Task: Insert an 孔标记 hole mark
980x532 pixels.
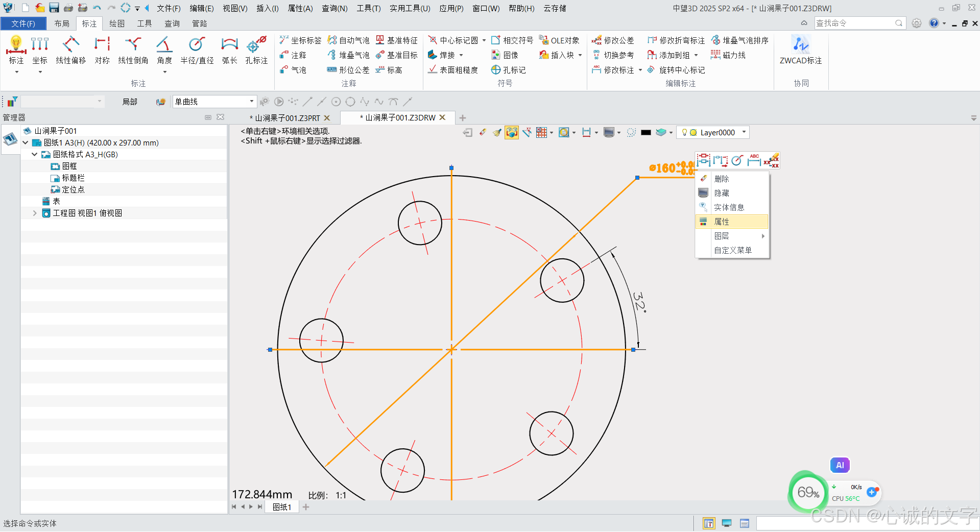Action: 508,70
